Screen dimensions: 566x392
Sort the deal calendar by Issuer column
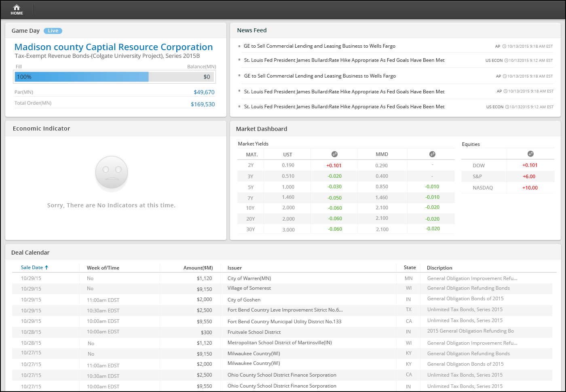[x=234, y=268]
